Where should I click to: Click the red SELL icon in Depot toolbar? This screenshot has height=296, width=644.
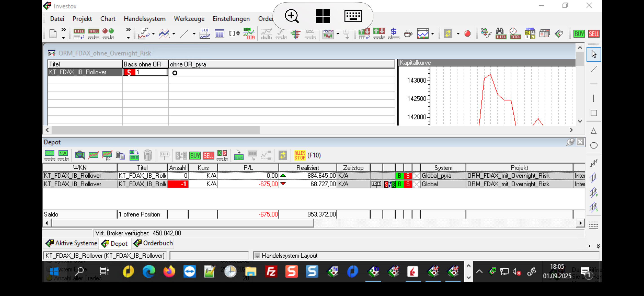tap(208, 155)
